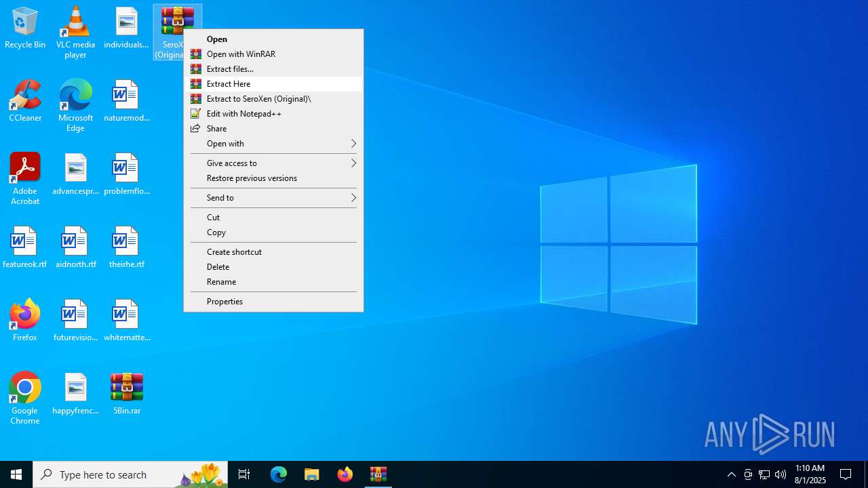
Task: Open the notification center icon
Action: (x=846, y=474)
